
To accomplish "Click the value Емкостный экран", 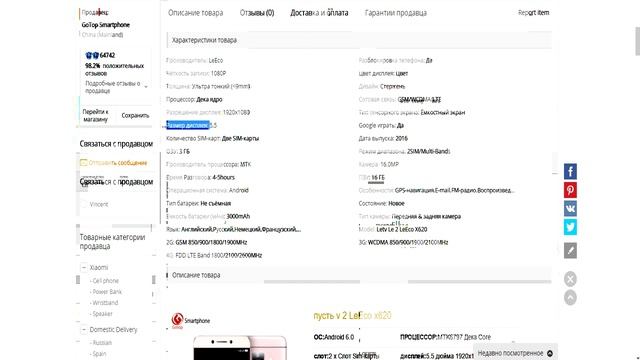I will pos(443,112).
